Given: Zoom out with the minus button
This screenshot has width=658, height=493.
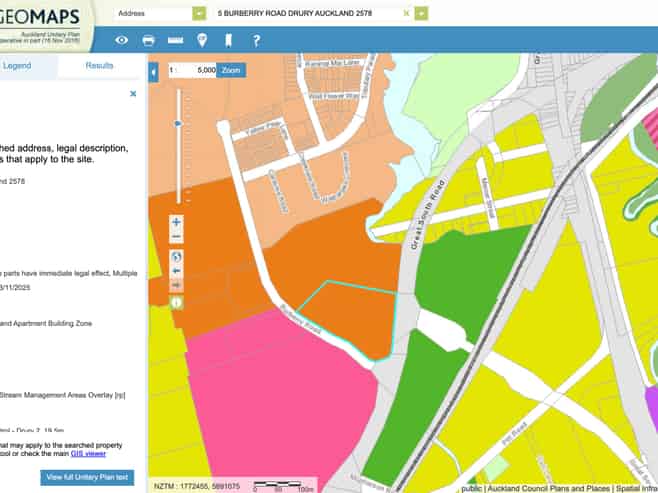Looking at the screenshot, I should [177, 237].
